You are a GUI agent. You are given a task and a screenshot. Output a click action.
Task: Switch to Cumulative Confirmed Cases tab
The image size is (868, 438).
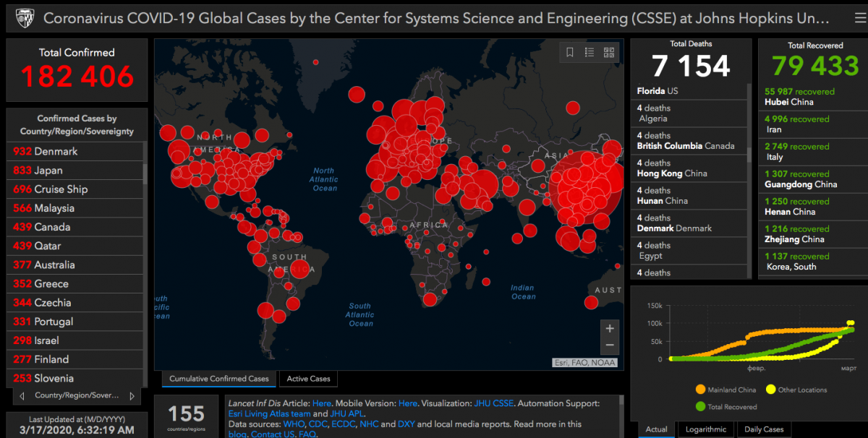(219, 379)
